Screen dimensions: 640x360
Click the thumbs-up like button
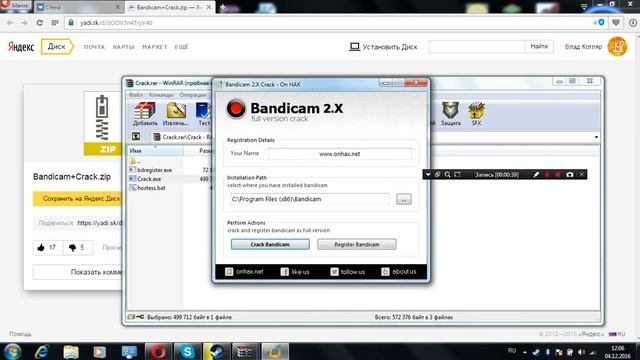click(48, 247)
